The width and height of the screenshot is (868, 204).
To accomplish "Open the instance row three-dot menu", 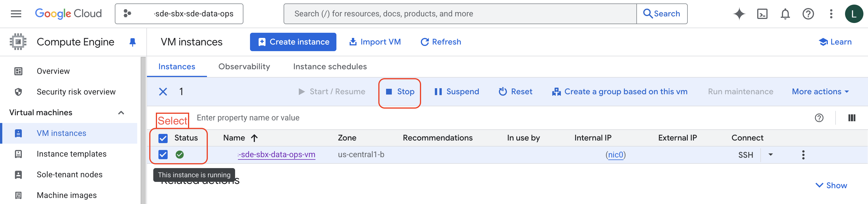I will [x=803, y=155].
